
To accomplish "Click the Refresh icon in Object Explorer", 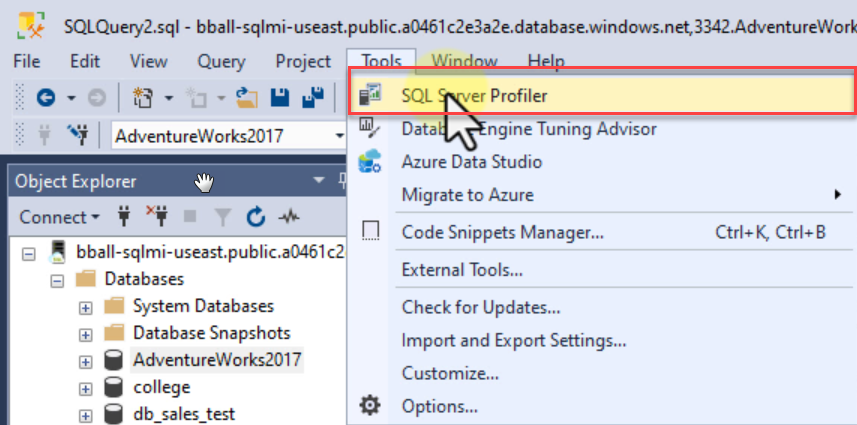I will [x=256, y=217].
